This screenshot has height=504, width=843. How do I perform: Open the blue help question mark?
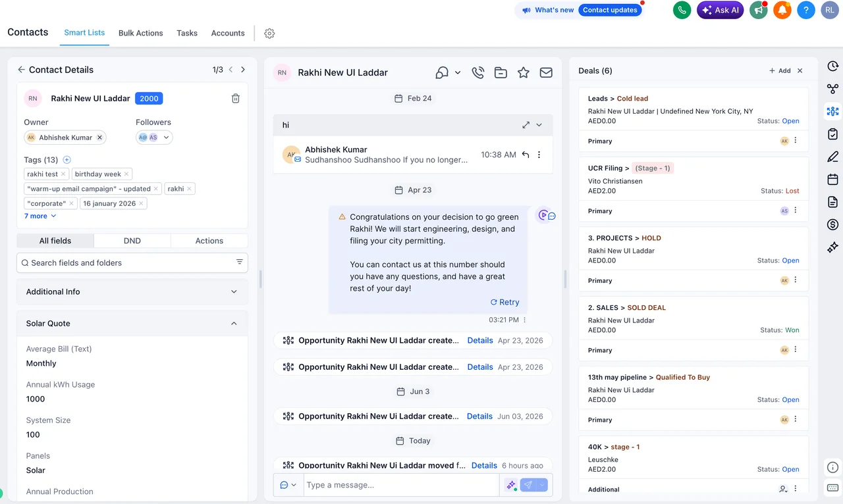[806, 10]
